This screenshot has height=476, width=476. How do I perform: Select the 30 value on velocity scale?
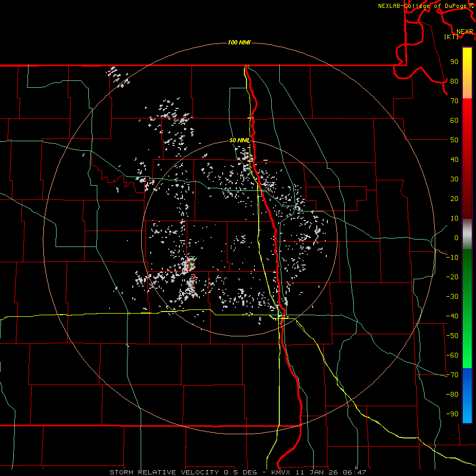(x=454, y=179)
